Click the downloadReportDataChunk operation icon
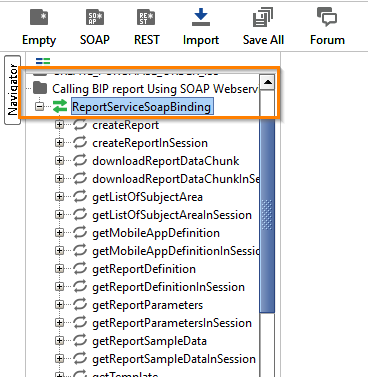Viewport: 368px width, 377px height. [80, 161]
